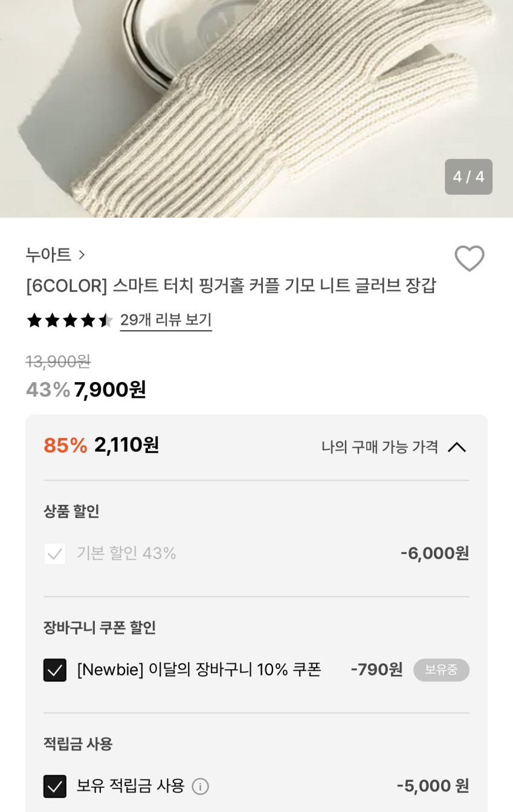Tap the heart wishlist icon
This screenshot has width=513, height=812.
click(469, 259)
